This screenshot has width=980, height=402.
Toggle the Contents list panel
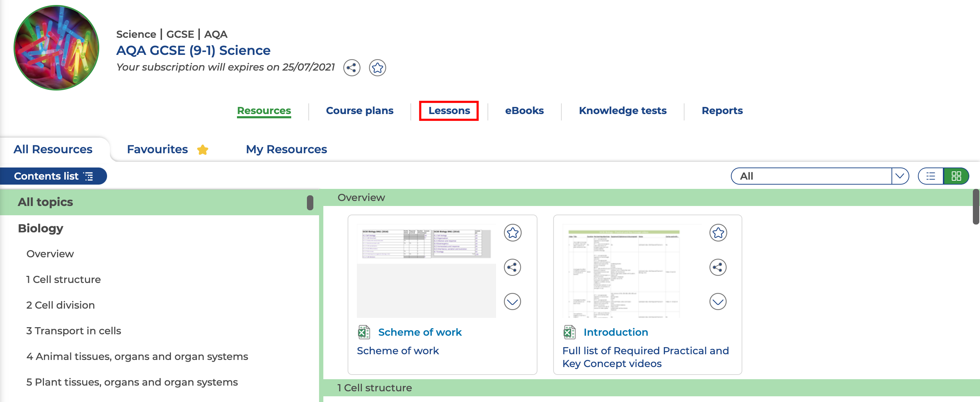pyautogui.click(x=53, y=176)
